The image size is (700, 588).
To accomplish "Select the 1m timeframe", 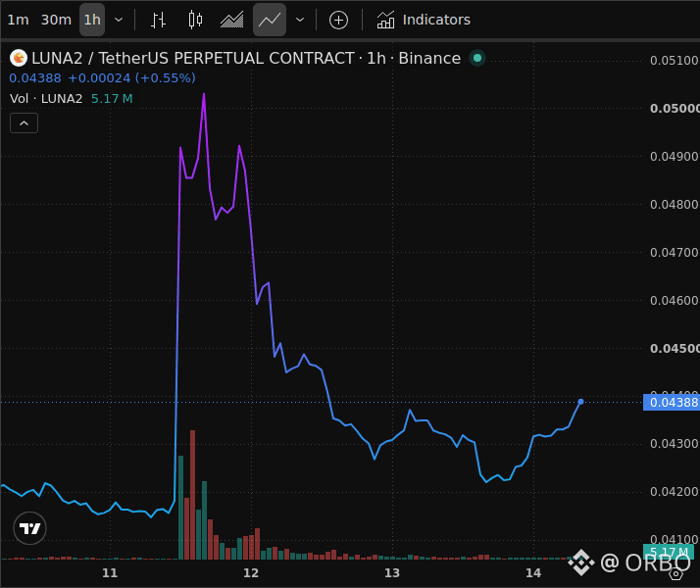I will pyautogui.click(x=19, y=20).
